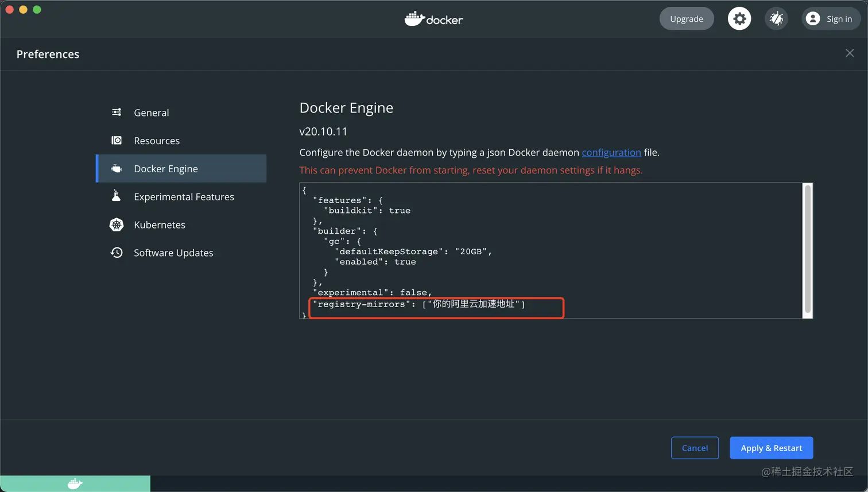Click the Software Updates clock icon
This screenshot has width=868, height=492.
tap(117, 253)
